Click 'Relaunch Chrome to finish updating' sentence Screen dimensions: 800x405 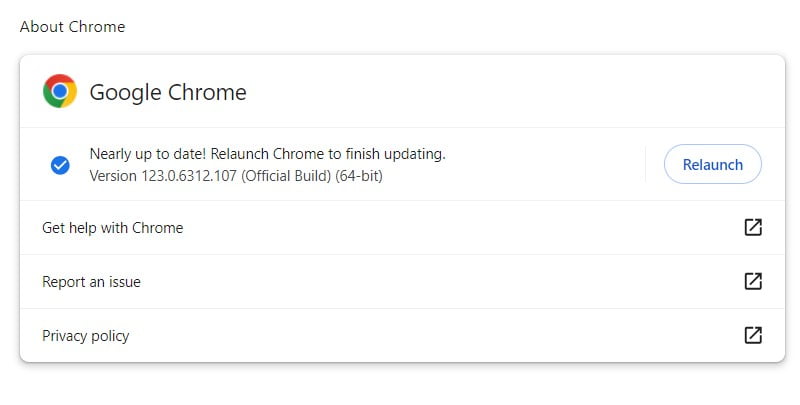[327, 154]
